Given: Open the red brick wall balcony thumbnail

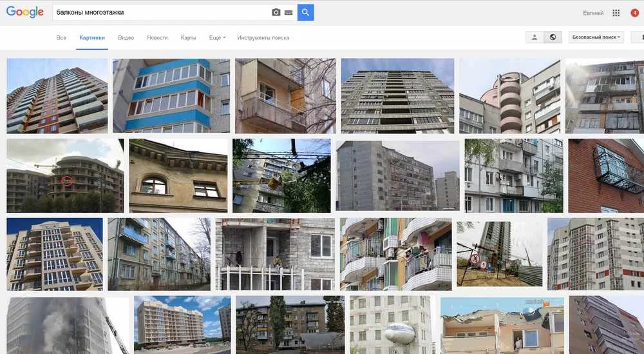Looking at the screenshot, I should (606, 175).
